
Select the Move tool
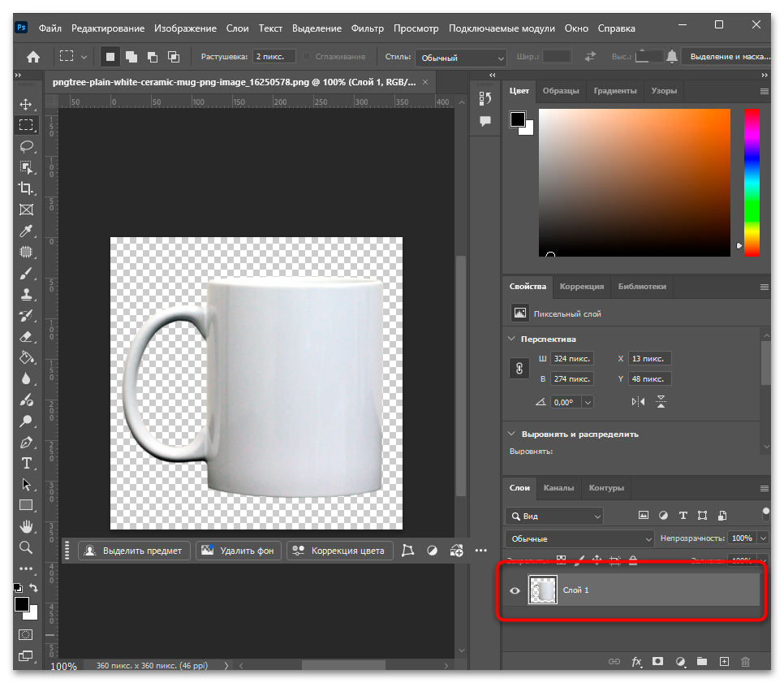26,104
